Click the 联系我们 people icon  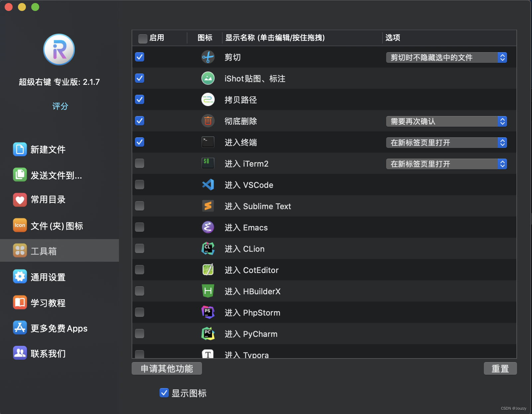coord(20,353)
